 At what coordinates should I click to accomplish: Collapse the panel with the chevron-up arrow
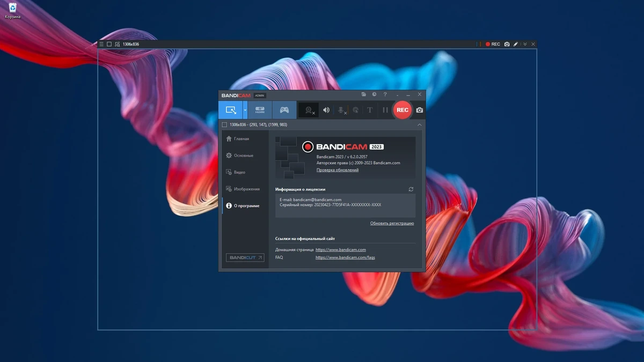(420, 124)
